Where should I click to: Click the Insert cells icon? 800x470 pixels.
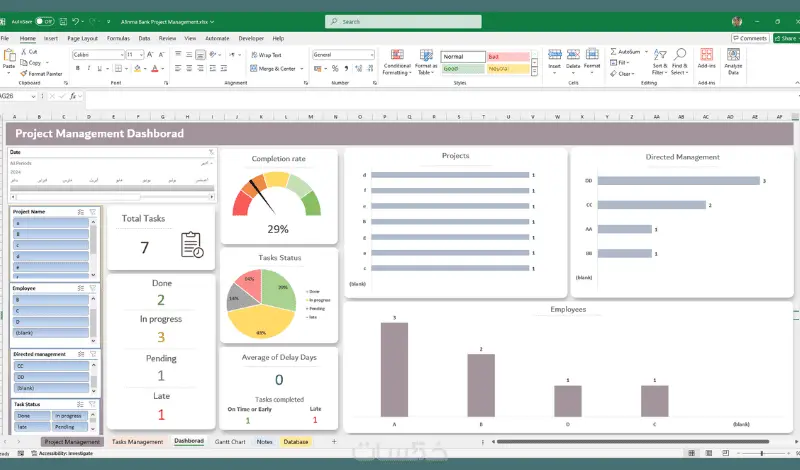pyautogui.click(x=555, y=55)
